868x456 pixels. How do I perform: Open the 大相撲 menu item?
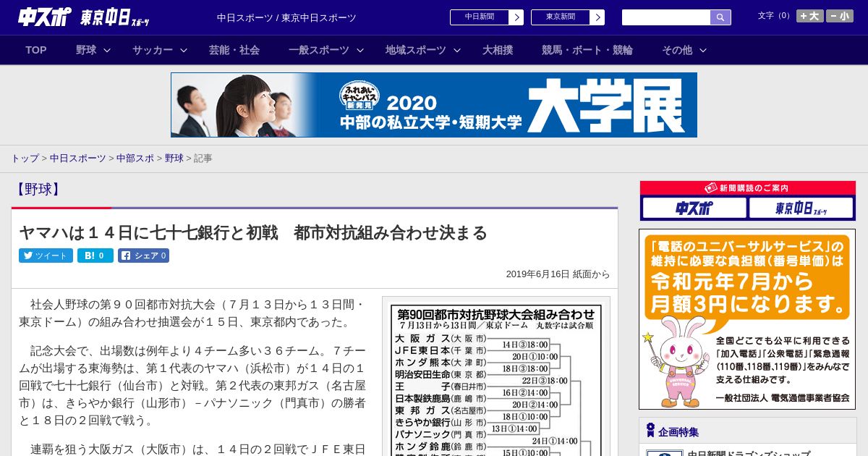coord(498,50)
